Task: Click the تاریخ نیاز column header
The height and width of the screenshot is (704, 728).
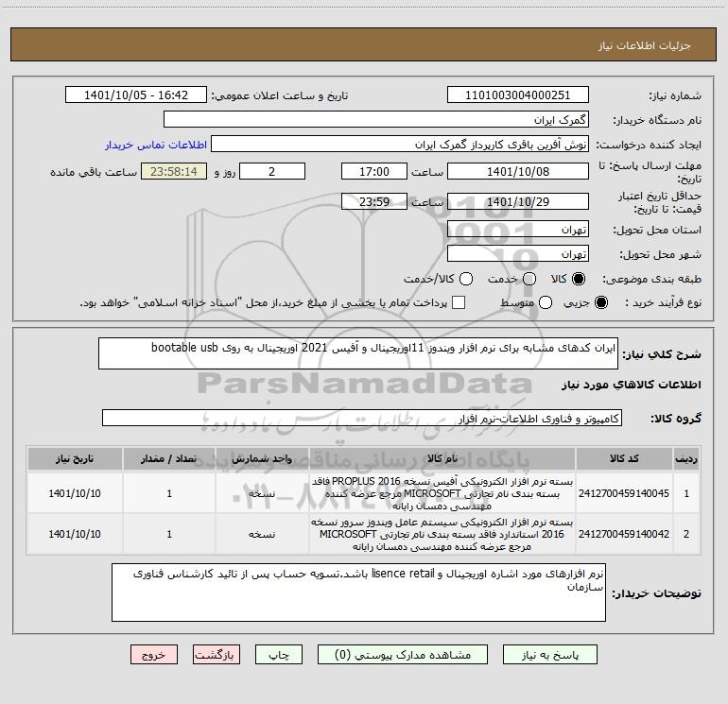Action: click(x=75, y=459)
